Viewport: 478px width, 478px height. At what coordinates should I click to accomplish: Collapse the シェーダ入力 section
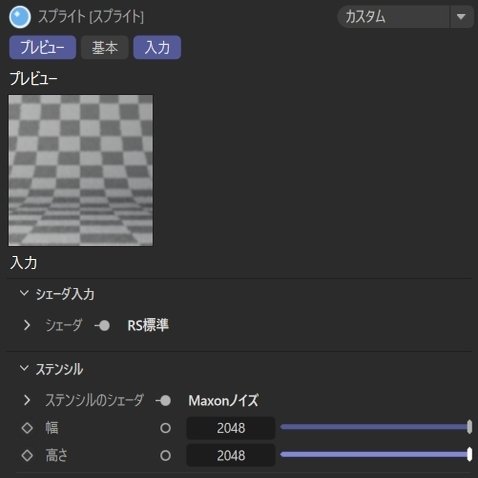[24, 293]
